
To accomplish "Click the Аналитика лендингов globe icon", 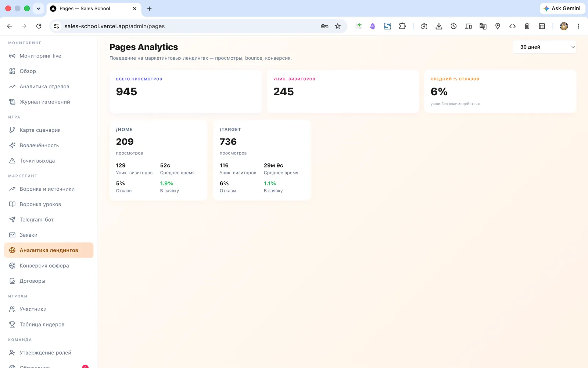I will pos(12,250).
